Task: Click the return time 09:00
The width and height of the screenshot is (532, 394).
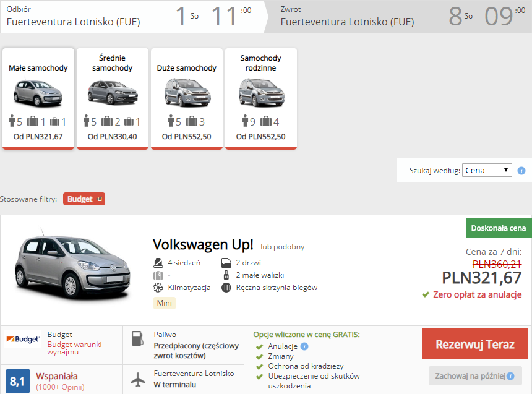Action: 505,16
